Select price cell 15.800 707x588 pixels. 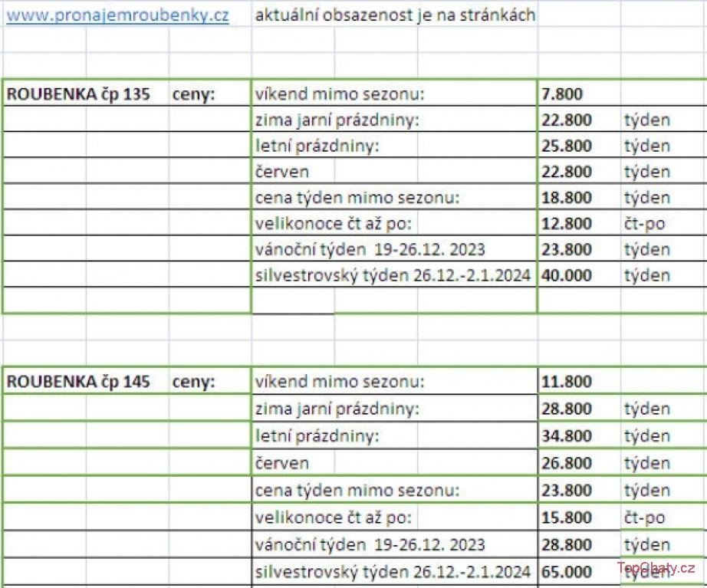coord(567,517)
